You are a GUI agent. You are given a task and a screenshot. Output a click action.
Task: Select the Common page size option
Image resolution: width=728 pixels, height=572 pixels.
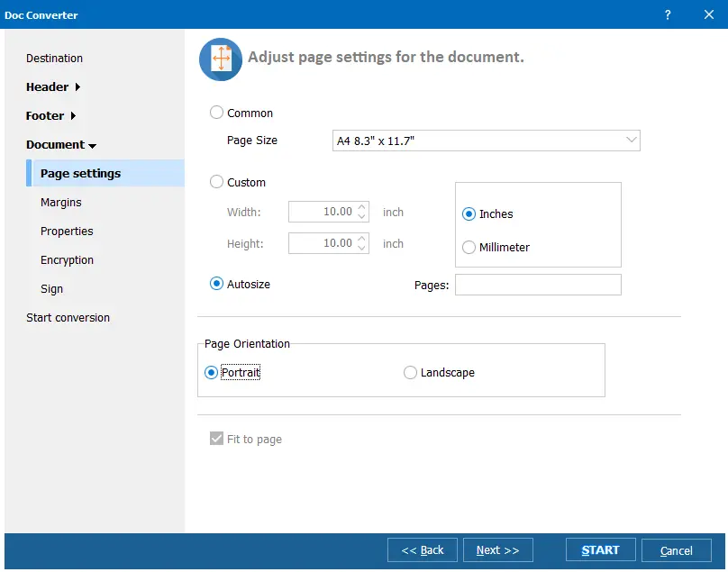[216, 113]
